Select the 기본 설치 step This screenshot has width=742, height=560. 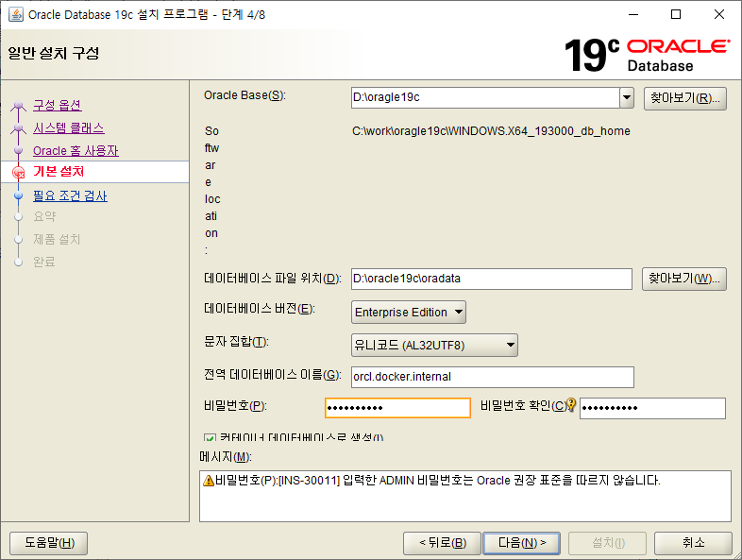tap(59, 171)
